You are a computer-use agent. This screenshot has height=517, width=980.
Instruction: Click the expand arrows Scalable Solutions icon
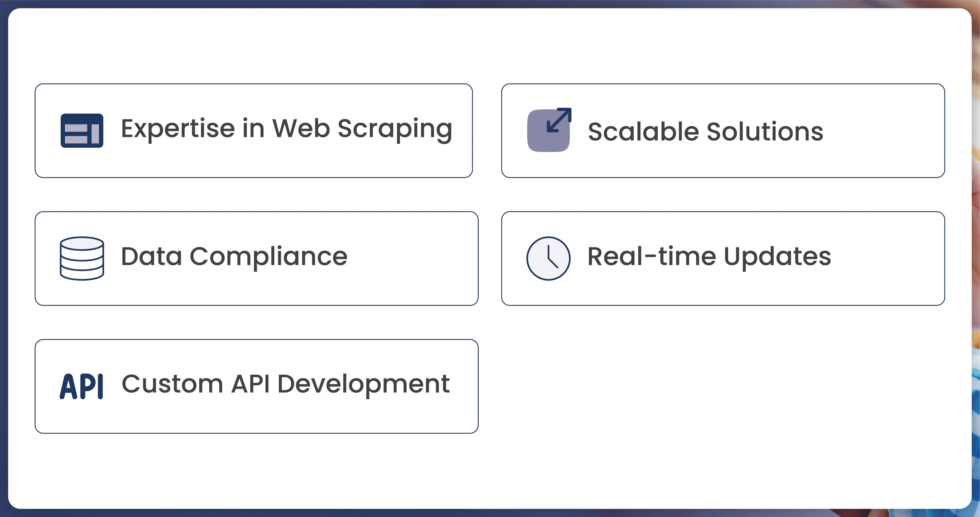pos(549,130)
